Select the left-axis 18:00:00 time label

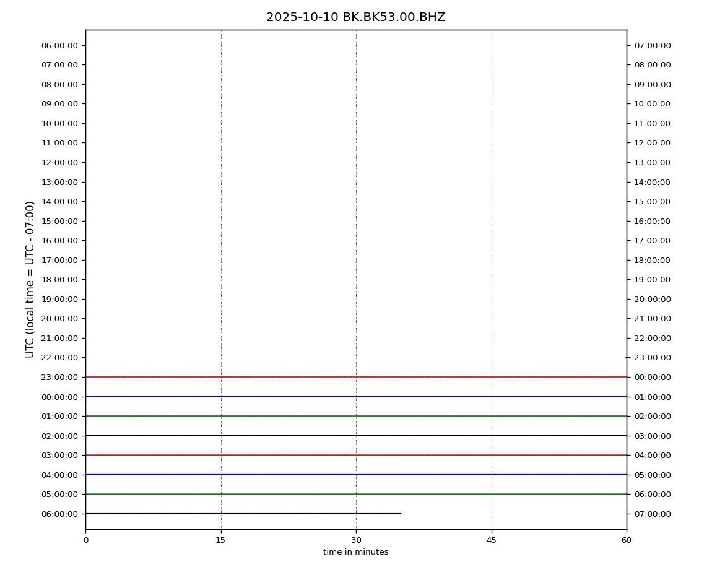59,279
